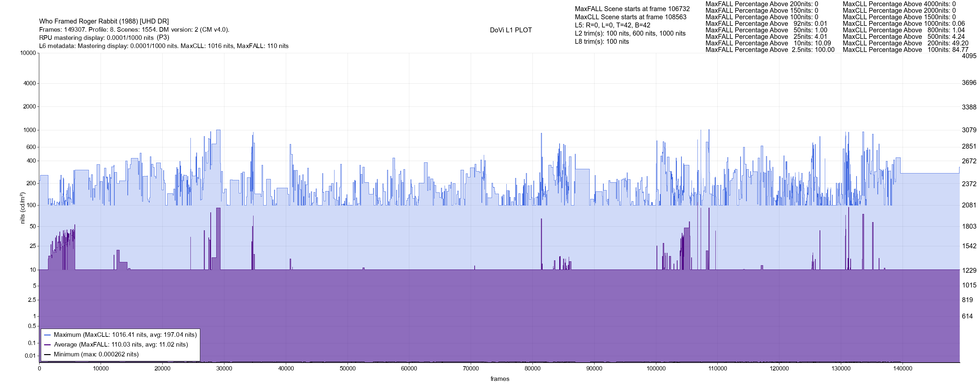The height and width of the screenshot is (392, 980).
Task: Click the 4095 value on right axis
Action: [969, 56]
